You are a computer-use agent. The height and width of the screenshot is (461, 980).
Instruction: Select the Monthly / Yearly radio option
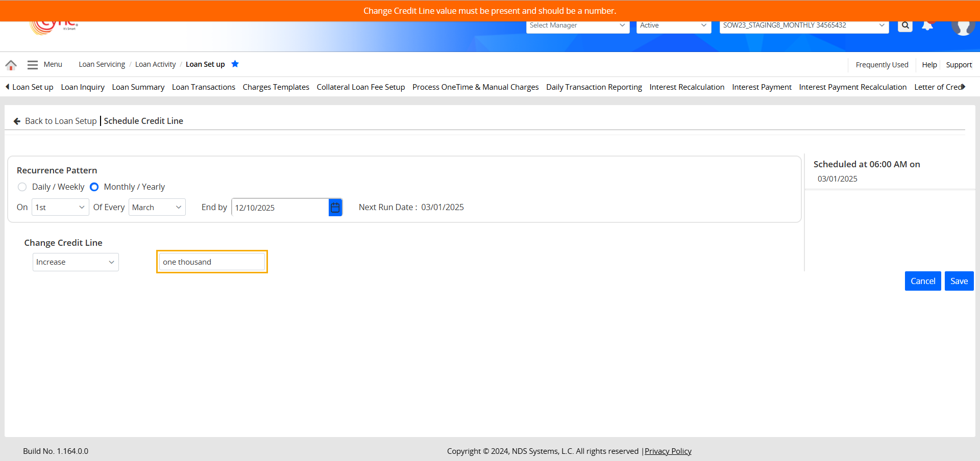(x=94, y=187)
